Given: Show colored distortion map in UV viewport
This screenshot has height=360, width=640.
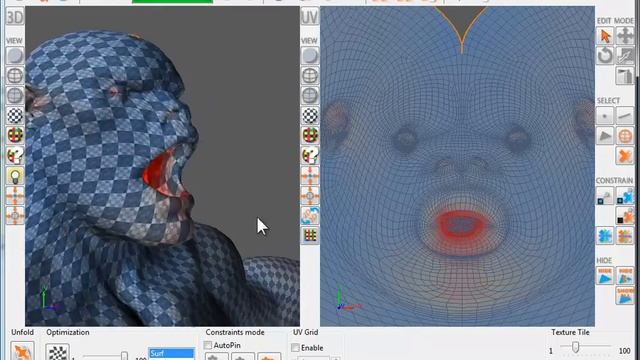Looking at the screenshot, I should point(310,135).
